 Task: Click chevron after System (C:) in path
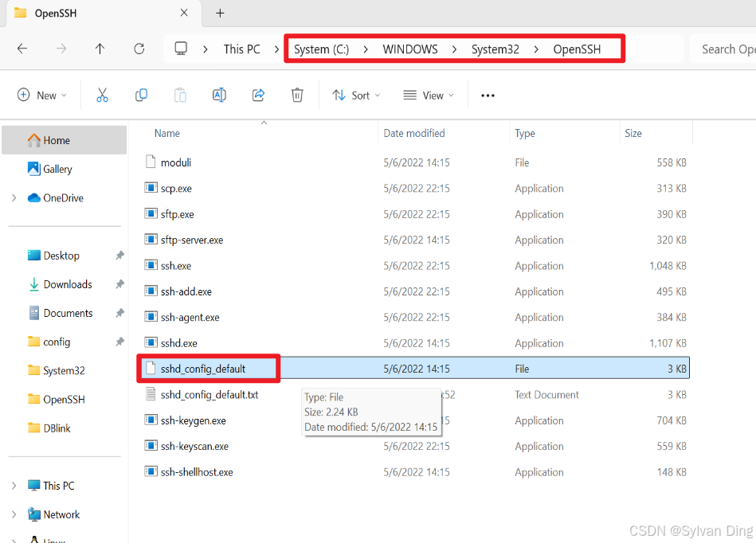point(366,49)
